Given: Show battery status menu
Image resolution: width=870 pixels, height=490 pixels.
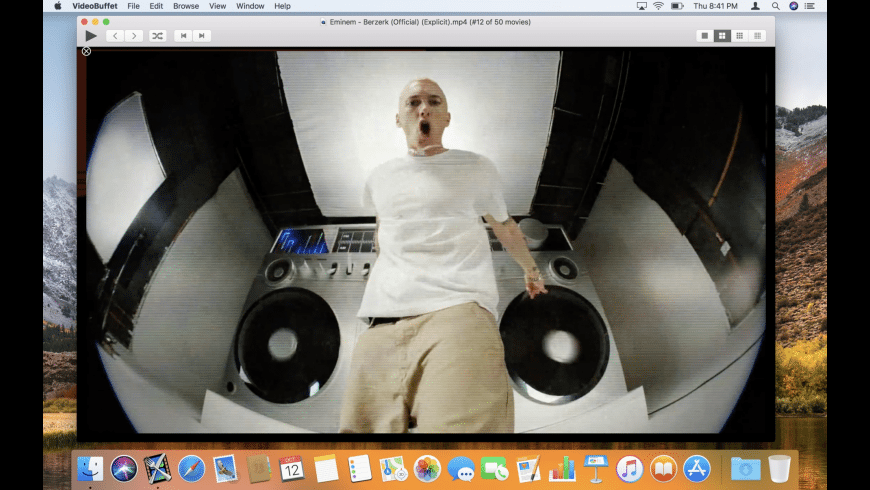Looking at the screenshot, I should tap(677, 6).
